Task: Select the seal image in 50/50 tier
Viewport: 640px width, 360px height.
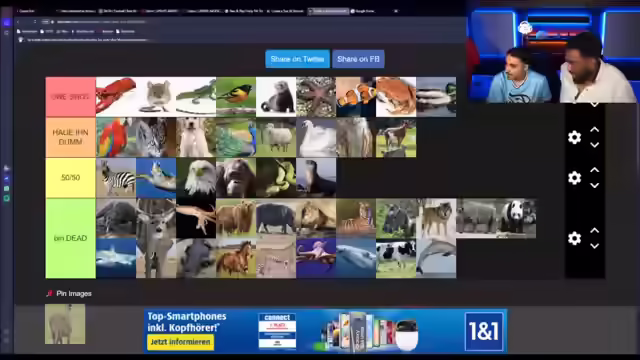Action: coord(316,178)
